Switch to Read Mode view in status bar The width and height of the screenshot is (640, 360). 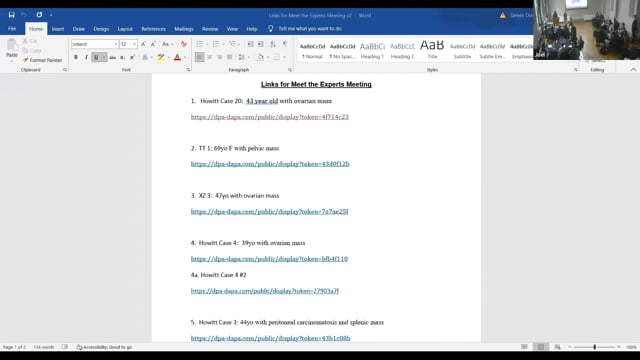pyautogui.click(x=524, y=347)
